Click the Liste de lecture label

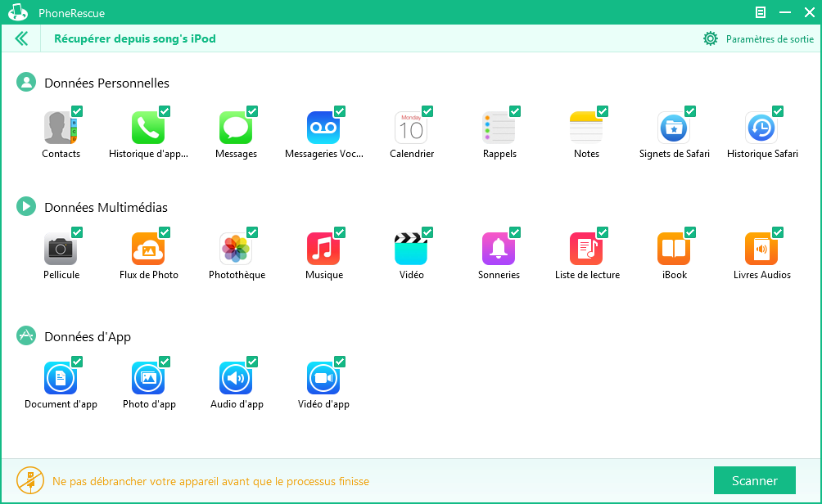pyautogui.click(x=587, y=275)
